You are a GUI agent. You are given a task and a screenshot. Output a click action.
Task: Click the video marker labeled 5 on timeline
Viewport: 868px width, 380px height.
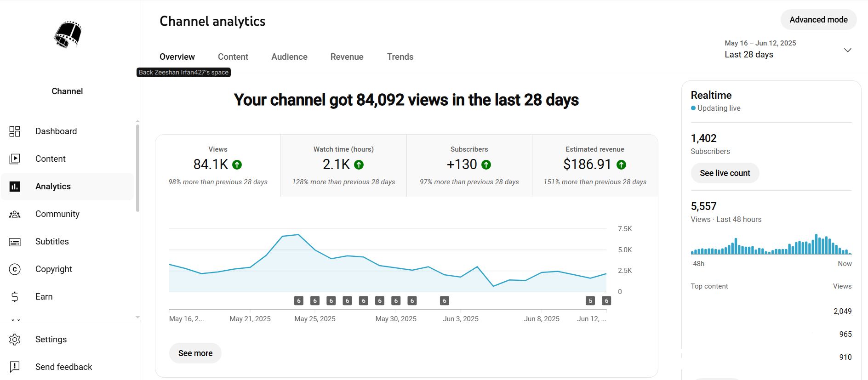click(590, 301)
